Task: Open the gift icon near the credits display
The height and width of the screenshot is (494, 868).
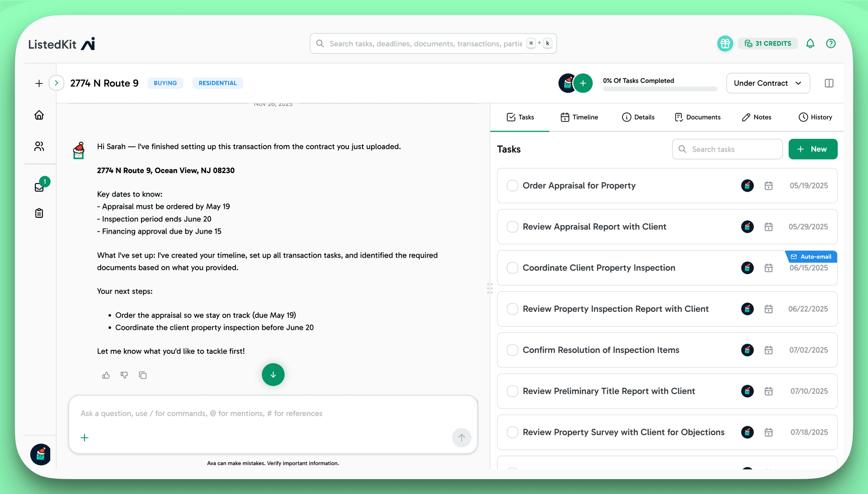Action: pyautogui.click(x=725, y=43)
